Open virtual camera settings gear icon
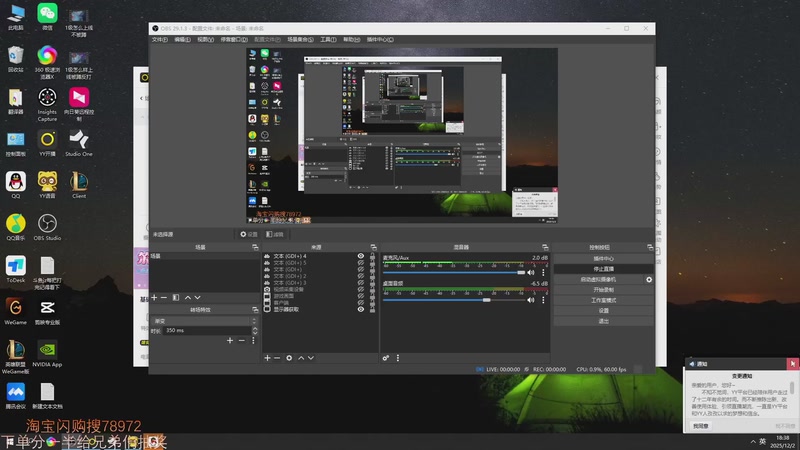Viewport: 800px width, 450px height. [x=649, y=279]
